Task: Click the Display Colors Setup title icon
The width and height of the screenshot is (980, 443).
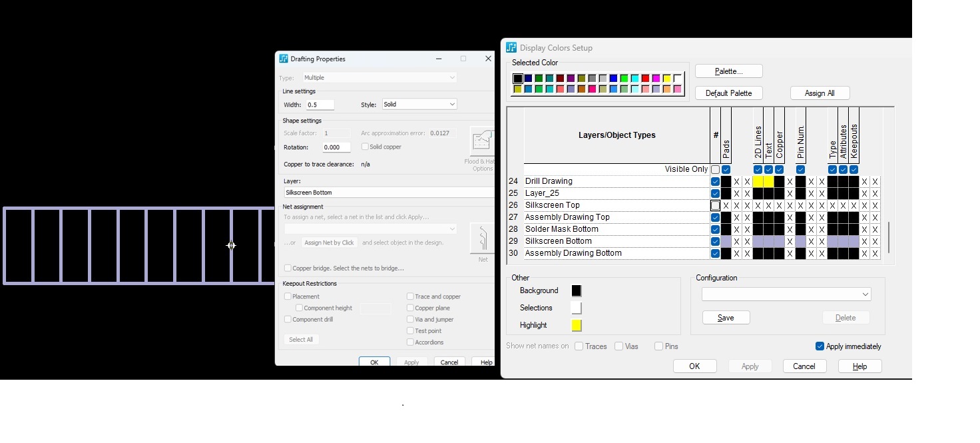Action: coord(511,48)
